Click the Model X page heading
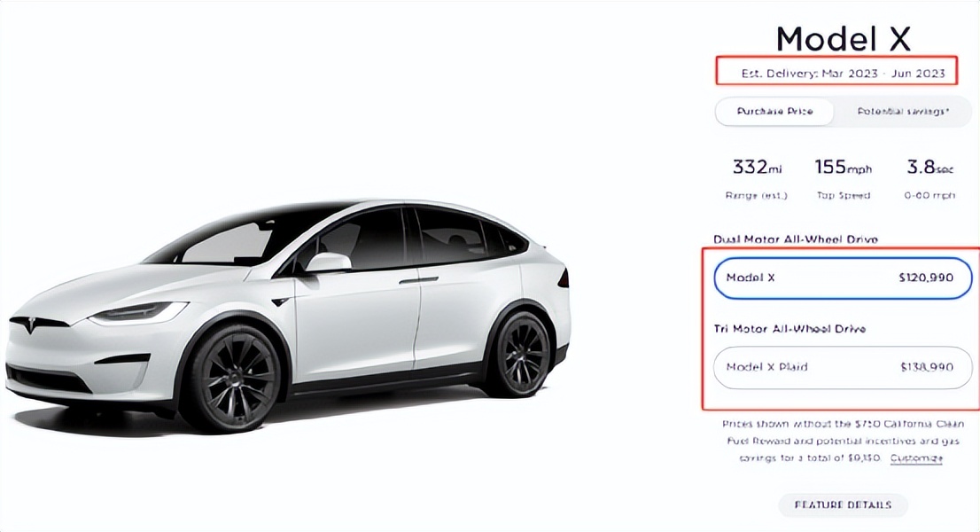Image resolution: width=980 pixels, height=532 pixels. point(843,39)
